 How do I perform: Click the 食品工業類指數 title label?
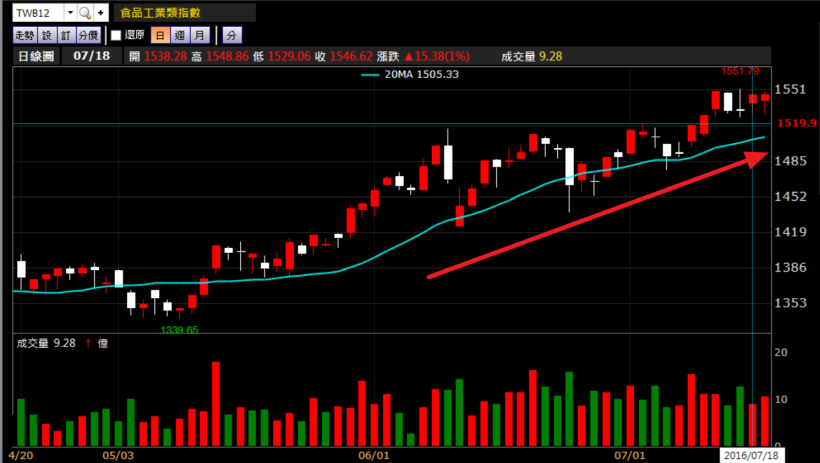pos(160,13)
